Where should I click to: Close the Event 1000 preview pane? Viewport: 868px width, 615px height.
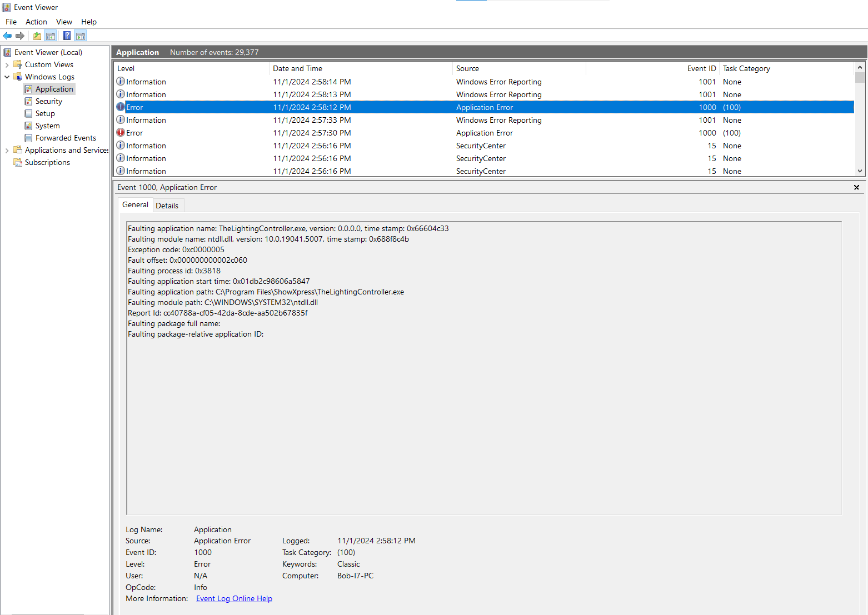pos(856,187)
